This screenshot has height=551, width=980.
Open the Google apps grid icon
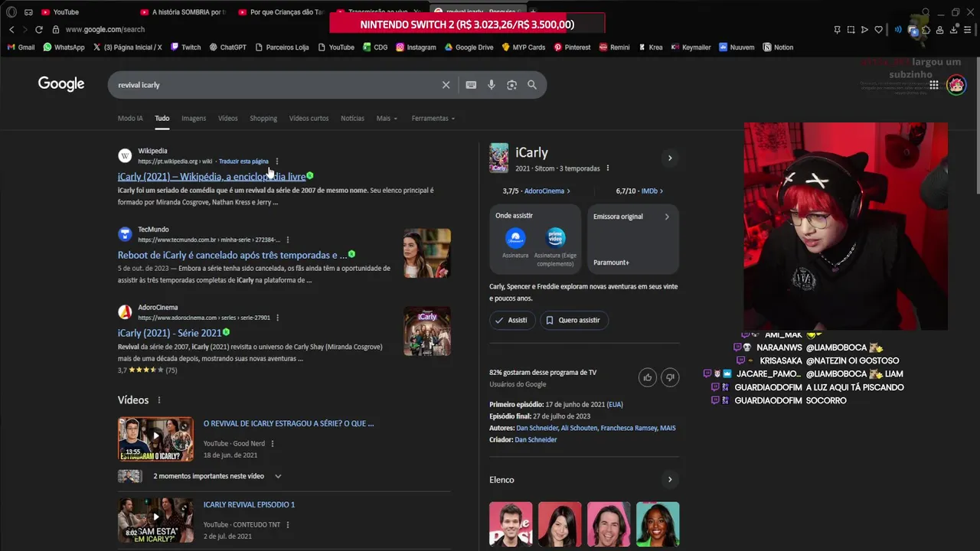pos(934,85)
